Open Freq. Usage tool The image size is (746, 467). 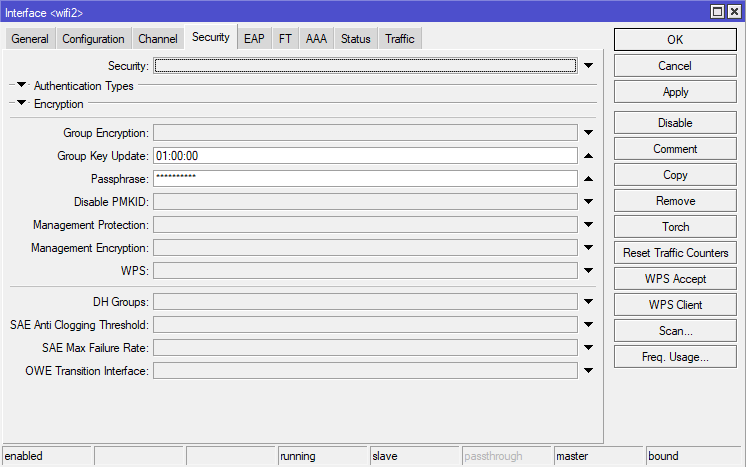(675, 357)
